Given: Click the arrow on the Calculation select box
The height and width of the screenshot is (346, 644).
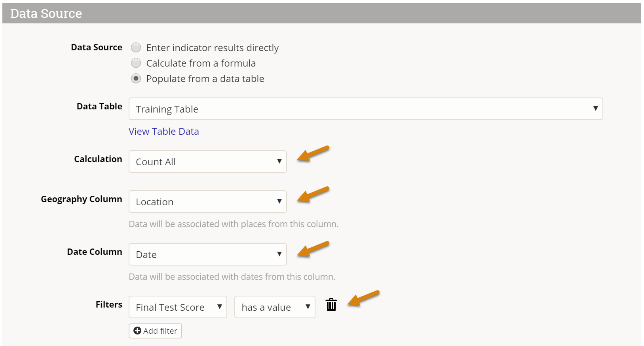Looking at the screenshot, I should pyautogui.click(x=279, y=161).
